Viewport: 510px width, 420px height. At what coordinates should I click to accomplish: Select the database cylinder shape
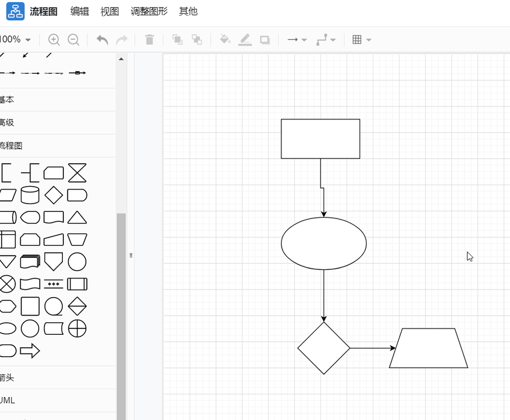click(30, 195)
